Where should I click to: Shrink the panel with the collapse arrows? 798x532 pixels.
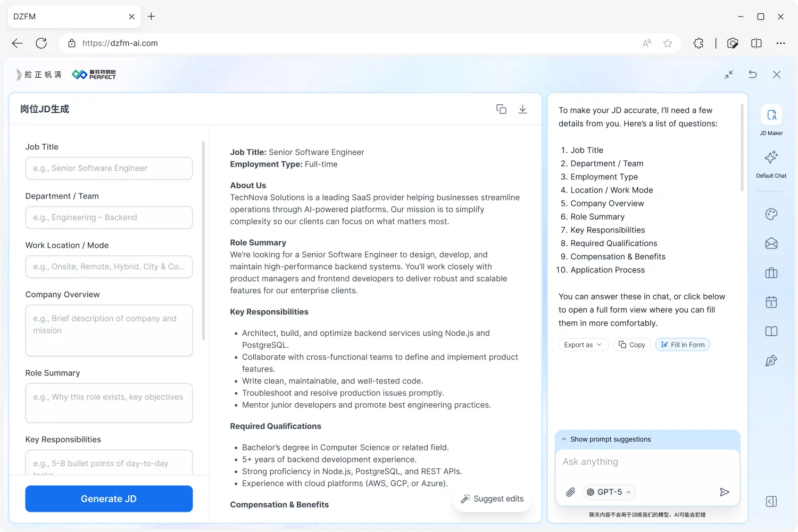point(729,74)
